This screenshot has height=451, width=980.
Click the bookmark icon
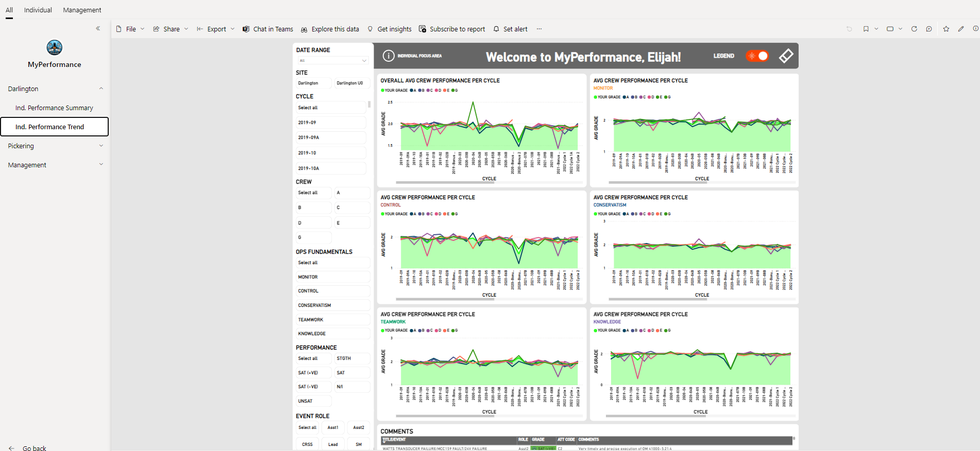[866, 29]
